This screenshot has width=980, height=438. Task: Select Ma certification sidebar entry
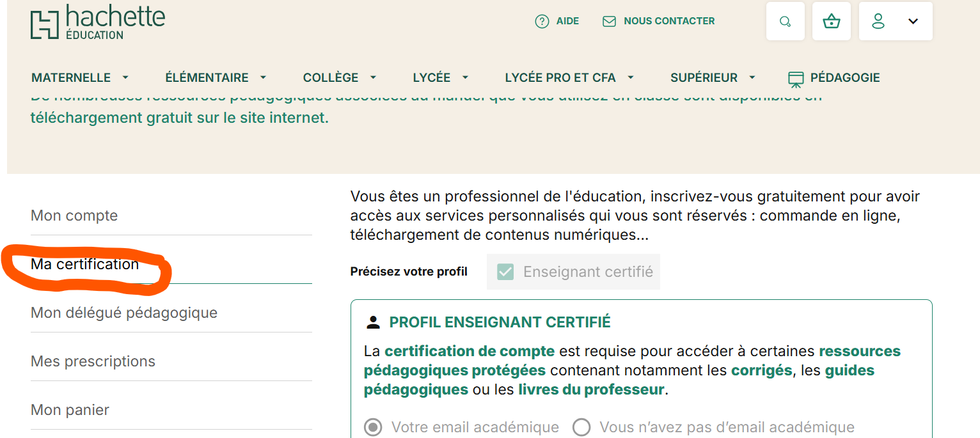(x=84, y=264)
